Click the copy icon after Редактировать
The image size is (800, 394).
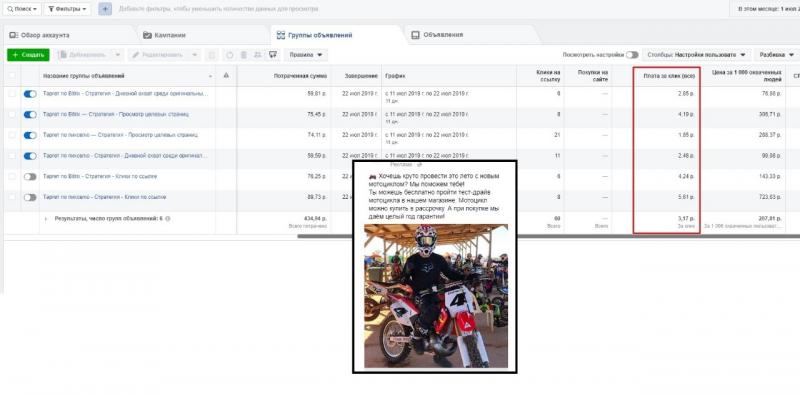point(212,55)
